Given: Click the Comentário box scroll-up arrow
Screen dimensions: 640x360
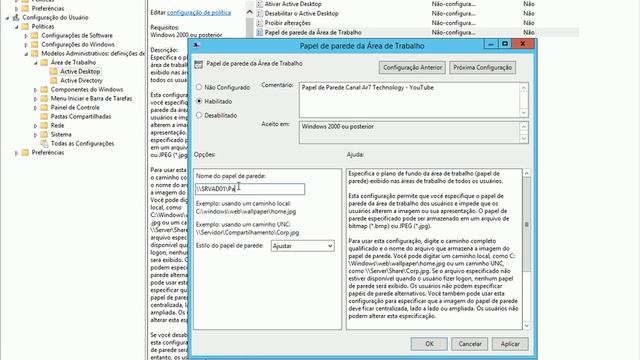Looking at the screenshot, I should coord(524,87).
